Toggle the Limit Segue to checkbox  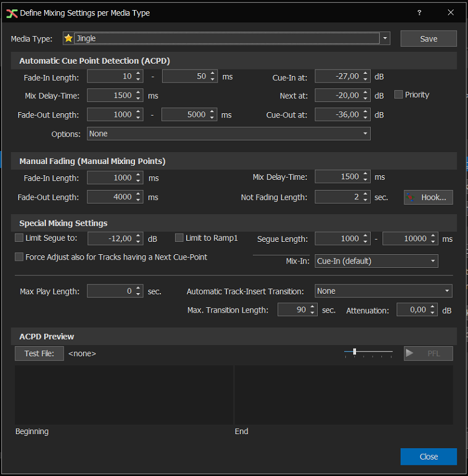tap(19, 238)
